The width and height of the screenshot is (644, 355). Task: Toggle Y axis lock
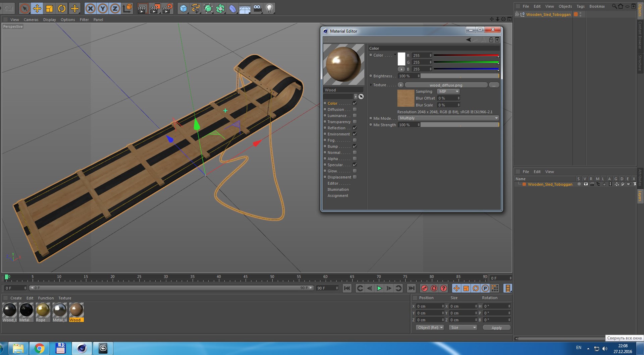tap(103, 8)
